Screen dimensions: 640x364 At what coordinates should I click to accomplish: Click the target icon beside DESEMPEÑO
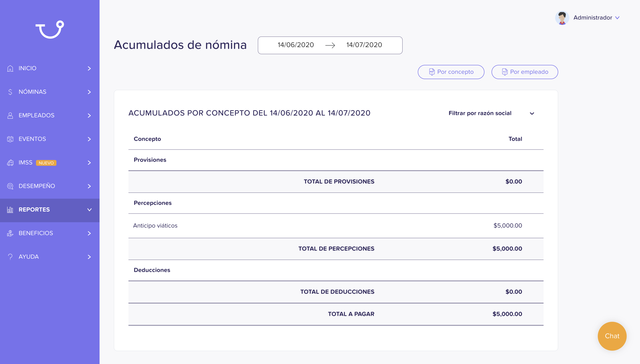pos(10,186)
